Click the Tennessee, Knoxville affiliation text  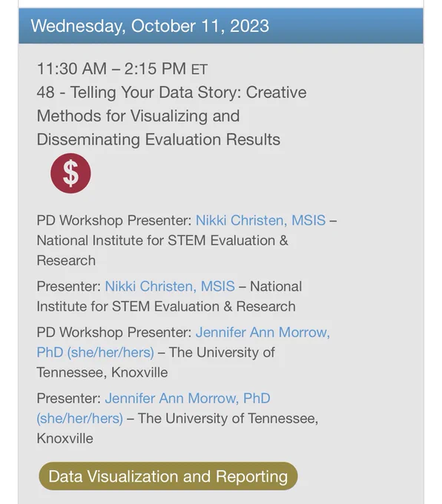[102, 373]
